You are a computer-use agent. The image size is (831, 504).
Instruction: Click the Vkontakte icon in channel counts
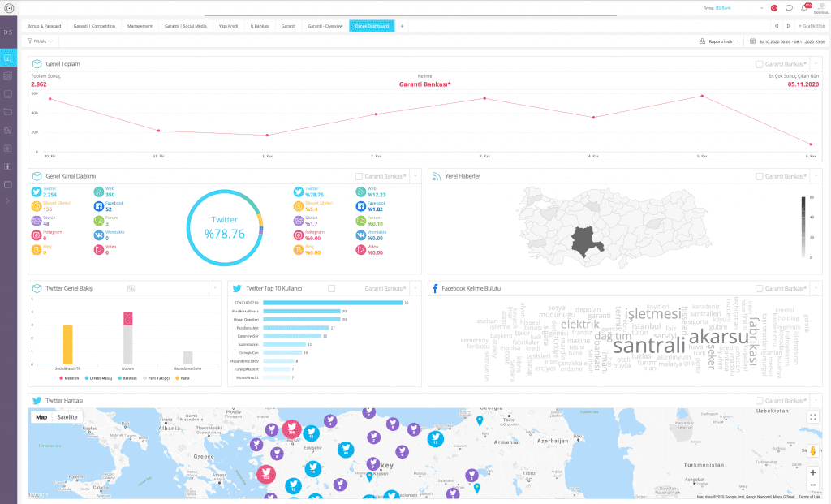(98, 235)
